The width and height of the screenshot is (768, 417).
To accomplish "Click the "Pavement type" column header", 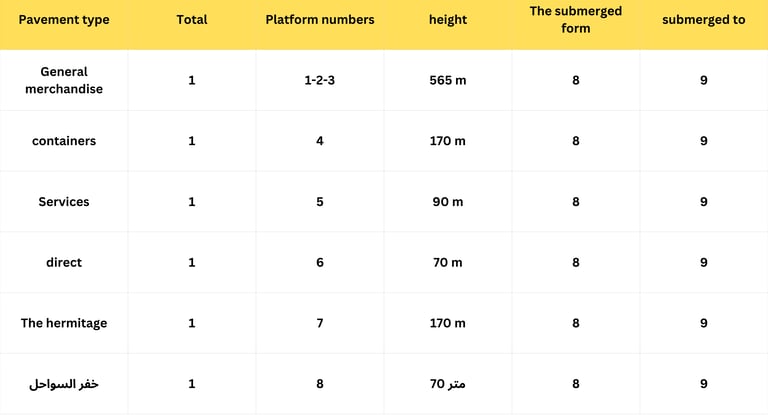I will tap(64, 20).
